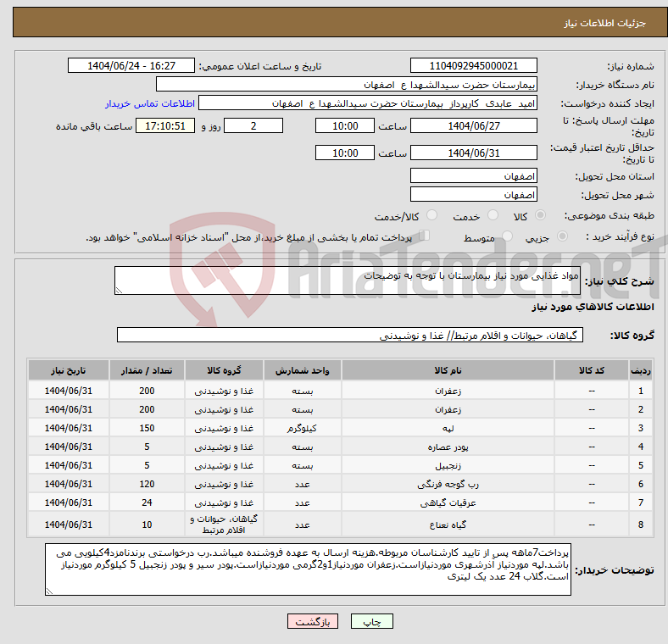Open اطلاعات تماس خریدار link
Screen dimensions: 668x644
(x=150, y=103)
